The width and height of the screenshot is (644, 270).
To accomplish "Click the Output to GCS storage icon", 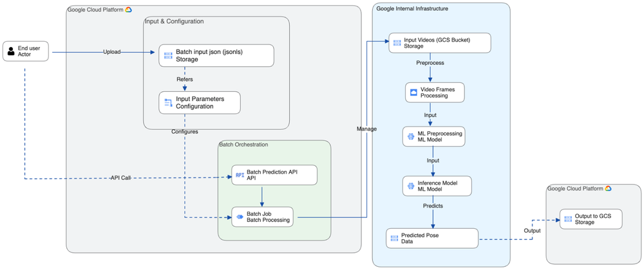I will (568, 219).
